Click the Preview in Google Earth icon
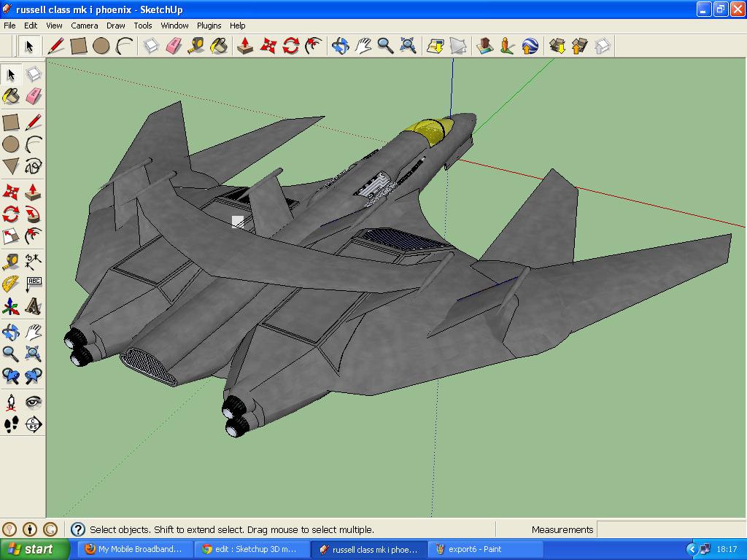The image size is (747, 560). (x=528, y=46)
